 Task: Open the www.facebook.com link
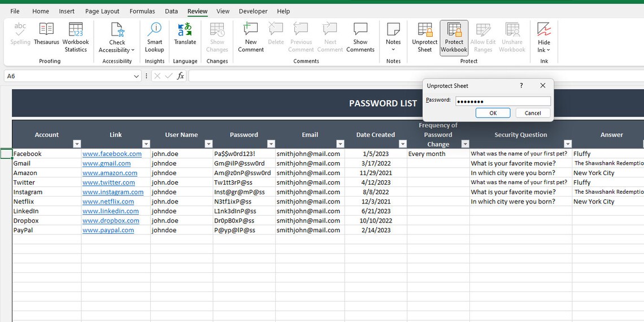(112, 154)
